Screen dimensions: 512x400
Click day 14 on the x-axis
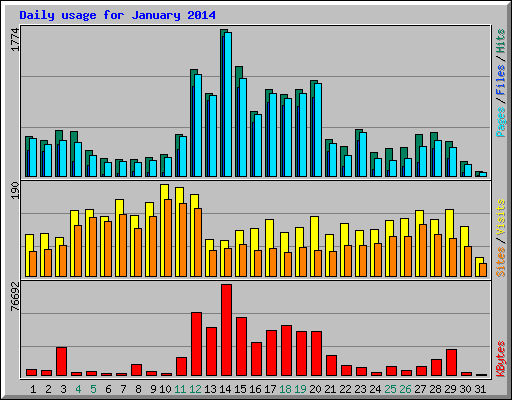pyautogui.click(x=225, y=389)
